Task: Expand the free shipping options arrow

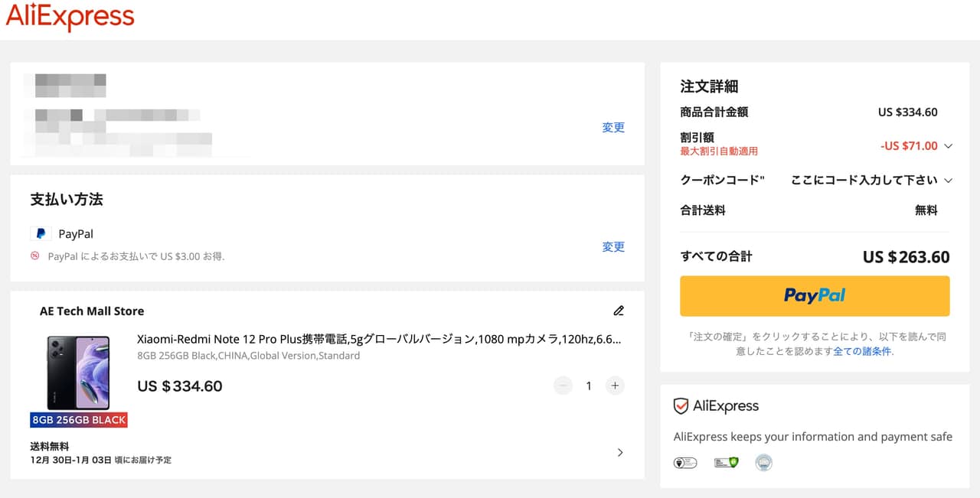Action: (620, 452)
